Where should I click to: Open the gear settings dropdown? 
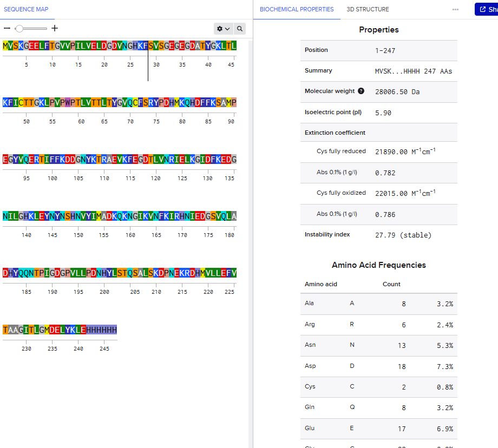[x=224, y=29]
